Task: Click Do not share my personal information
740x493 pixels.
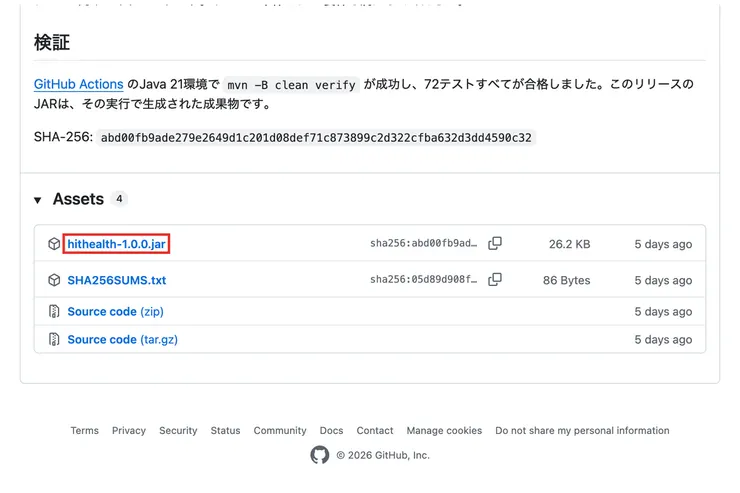Action: (x=582, y=430)
